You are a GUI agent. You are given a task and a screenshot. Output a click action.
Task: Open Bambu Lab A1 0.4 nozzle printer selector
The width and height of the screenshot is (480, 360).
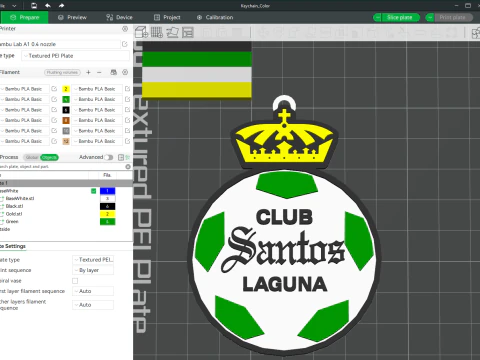[60, 44]
